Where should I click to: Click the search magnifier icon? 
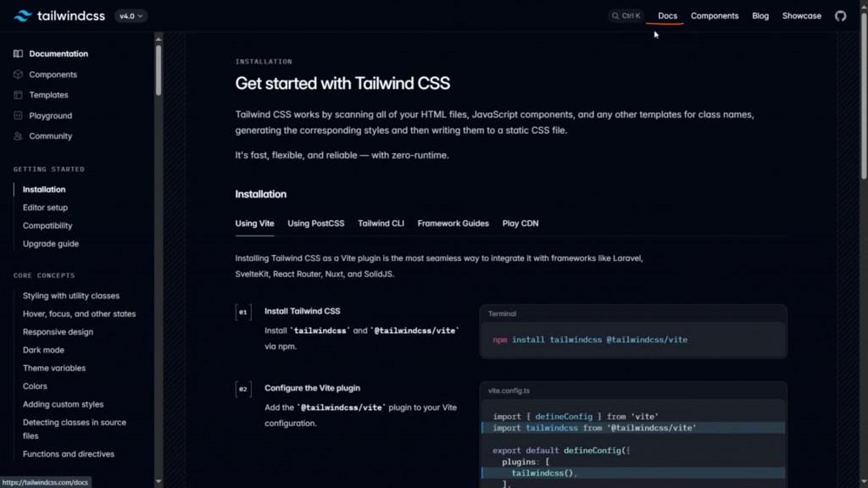click(615, 16)
